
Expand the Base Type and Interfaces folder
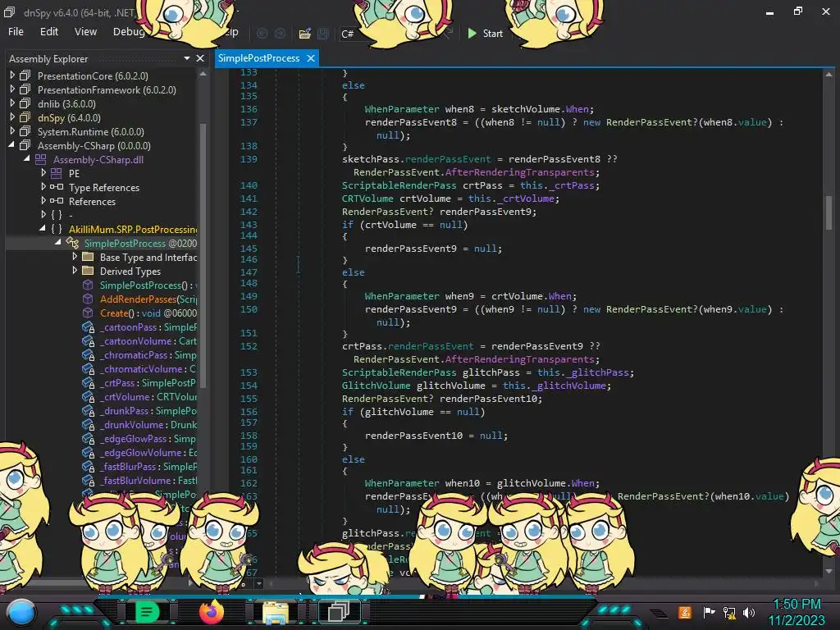[75, 257]
